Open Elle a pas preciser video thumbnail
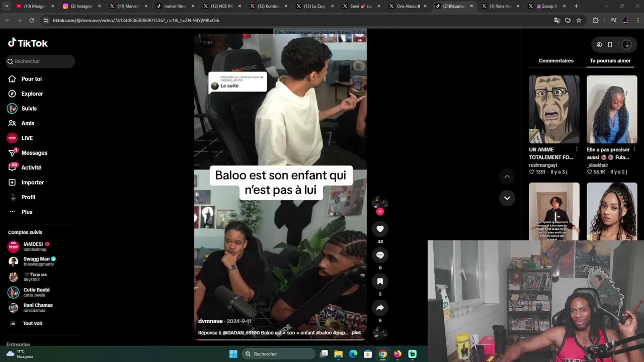Image resolution: width=644 pixels, height=362 pixels. pos(612,109)
